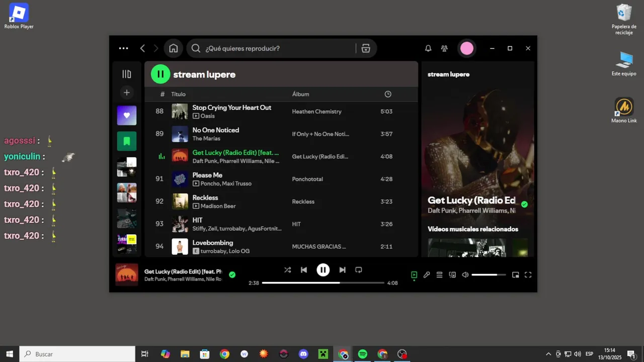The width and height of the screenshot is (644, 362).
Task: Open the Heathen Chemistry album link
Action: coord(317,112)
